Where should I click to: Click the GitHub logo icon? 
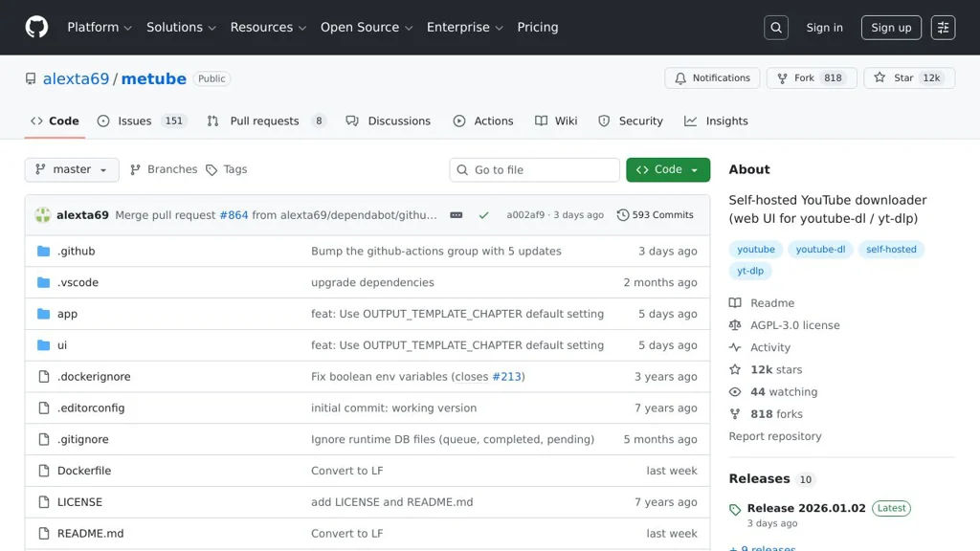36,27
